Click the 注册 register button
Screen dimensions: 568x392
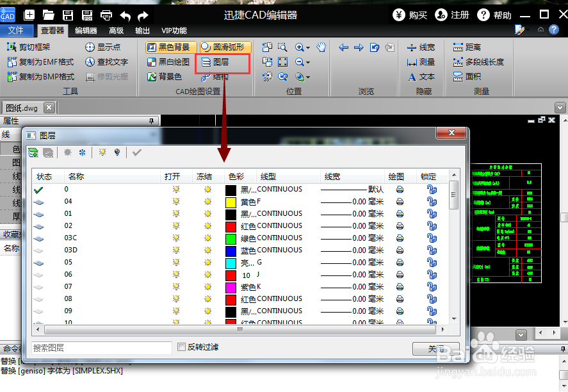[452, 15]
